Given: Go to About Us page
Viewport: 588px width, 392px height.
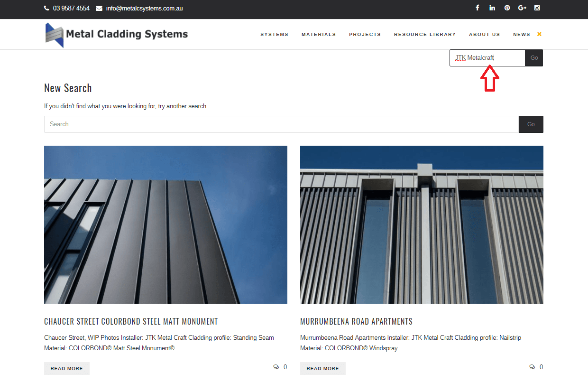Looking at the screenshot, I should tap(484, 35).
